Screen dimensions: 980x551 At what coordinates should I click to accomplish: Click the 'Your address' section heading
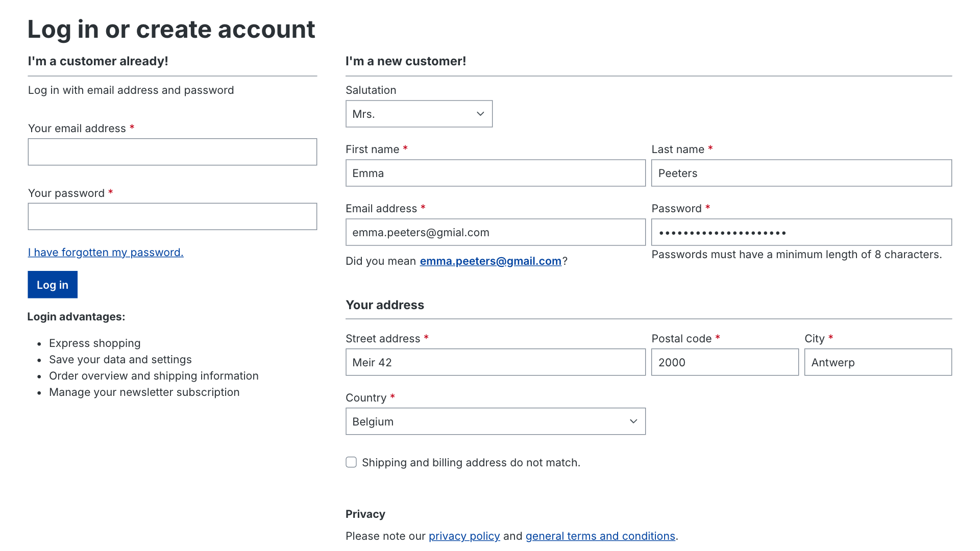click(x=385, y=305)
